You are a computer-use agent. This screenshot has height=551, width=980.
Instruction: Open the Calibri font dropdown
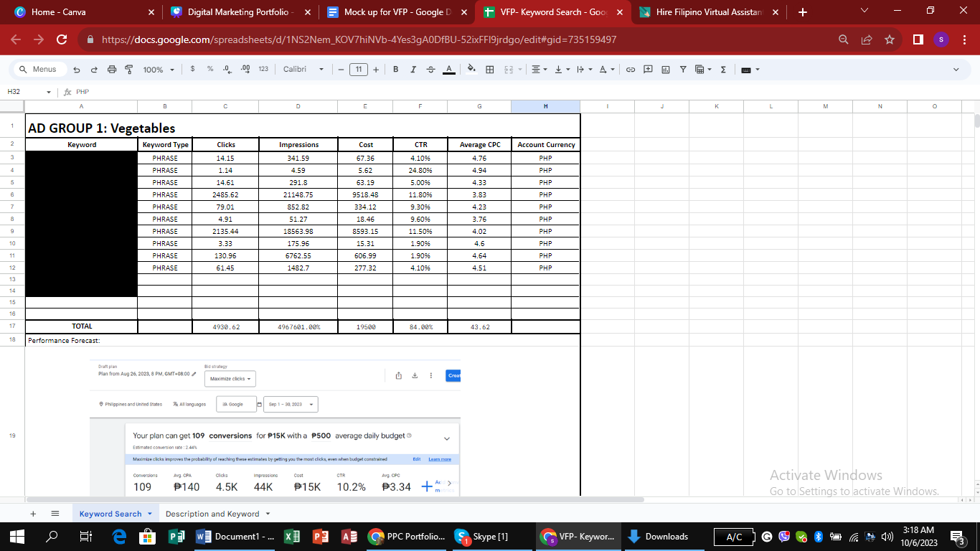pyautogui.click(x=303, y=70)
